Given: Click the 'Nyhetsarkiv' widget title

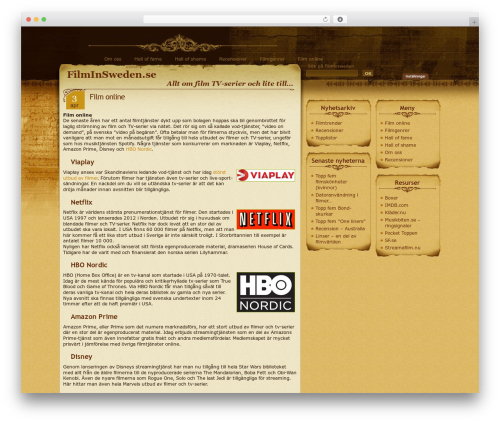Looking at the screenshot, I should click(338, 108).
